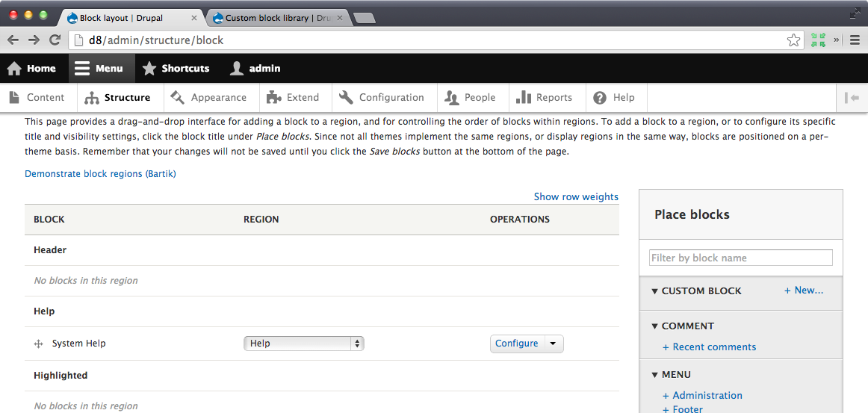Go to Content in admin menu
868x413 pixels.
(37, 97)
